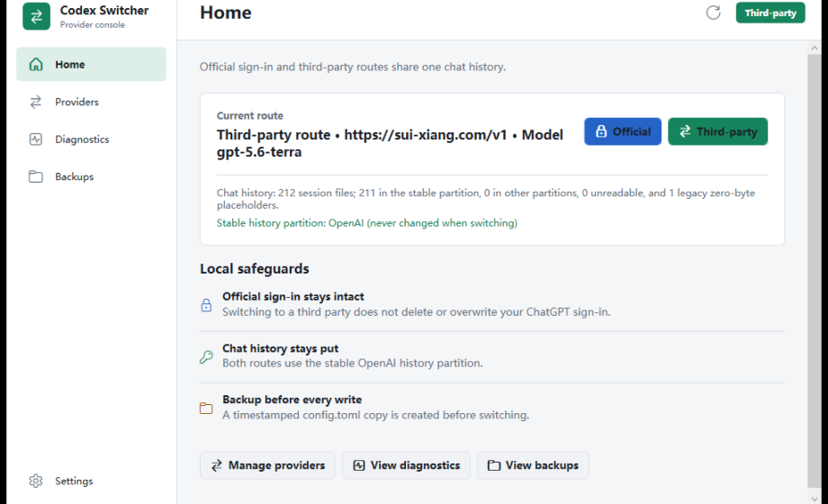Click the Diagnostics pulse icon
The image size is (828, 504).
point(35,139)
